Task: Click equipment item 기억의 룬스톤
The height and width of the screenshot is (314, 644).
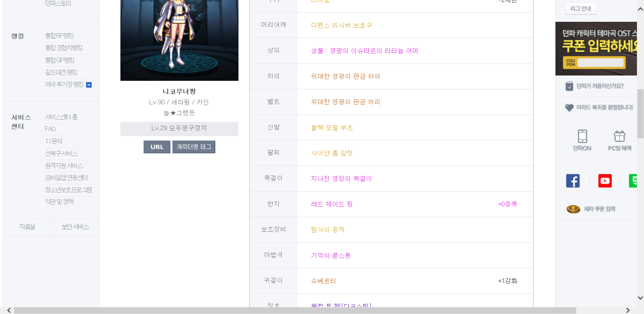Action: coord(331,255)
